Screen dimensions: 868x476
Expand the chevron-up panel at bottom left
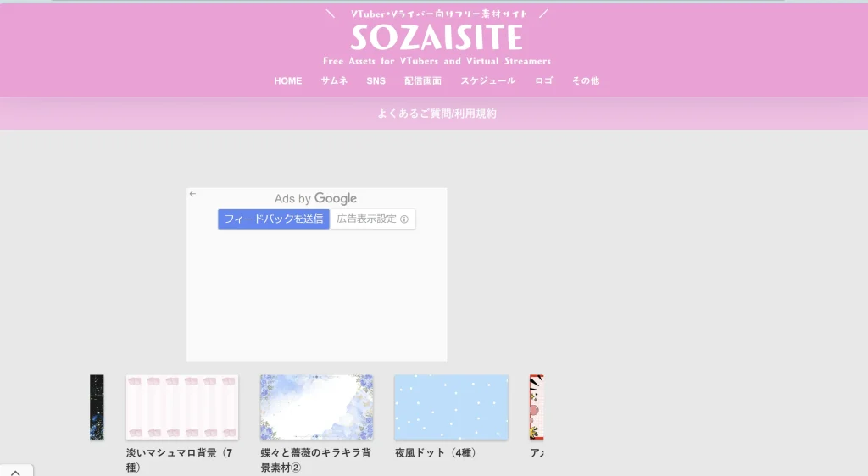pyautogui.click(x=16, y=470)
